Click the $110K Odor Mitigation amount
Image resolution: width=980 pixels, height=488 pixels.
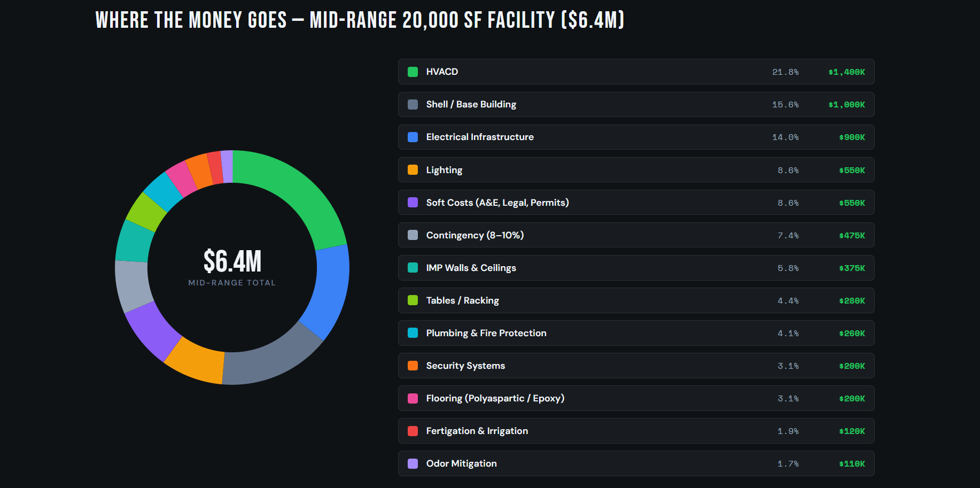(x=852, y=463)
